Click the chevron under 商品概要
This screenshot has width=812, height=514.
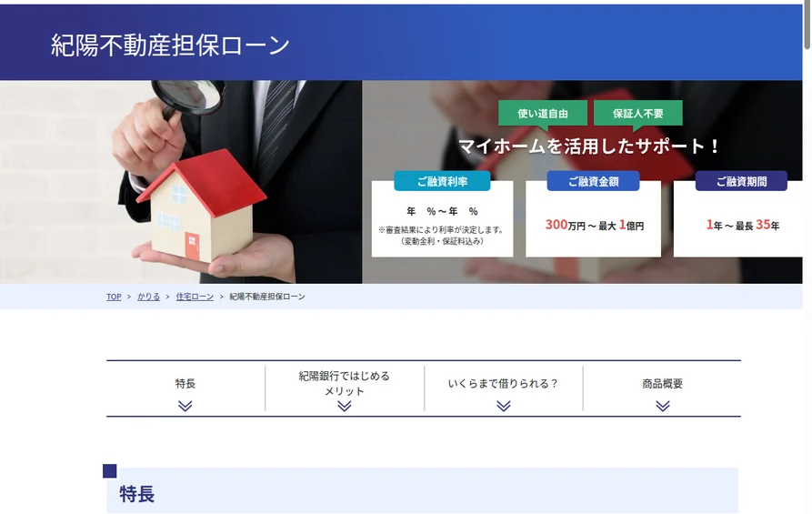pyautogui.click(x=662, y=406)
